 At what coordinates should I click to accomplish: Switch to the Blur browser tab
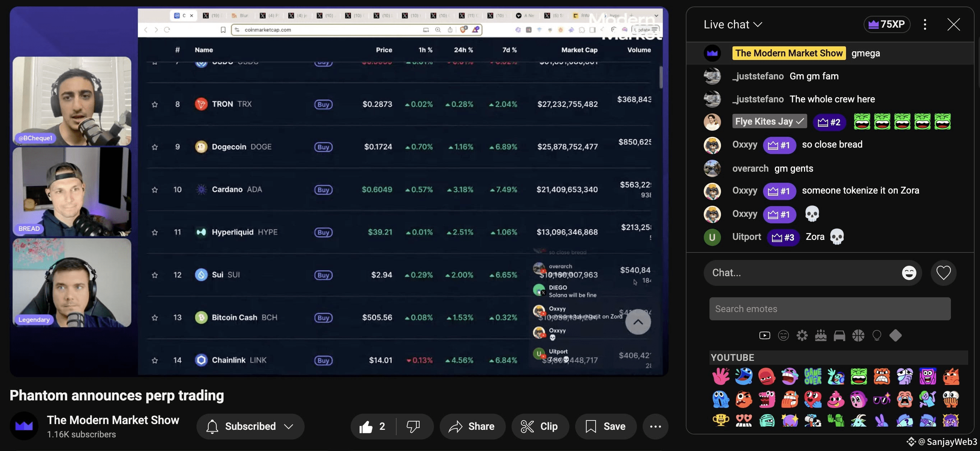(240, 15)
